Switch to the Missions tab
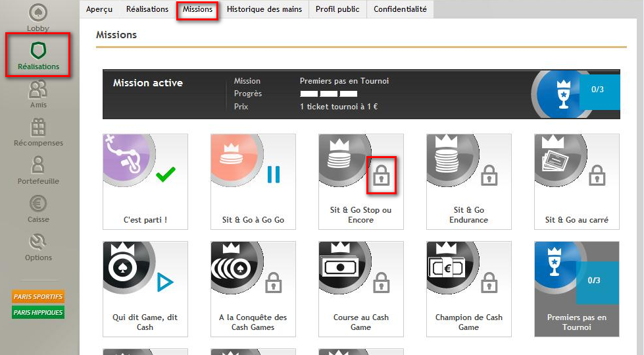Screen dimensions: 644x355 click(x=197, y=9)
